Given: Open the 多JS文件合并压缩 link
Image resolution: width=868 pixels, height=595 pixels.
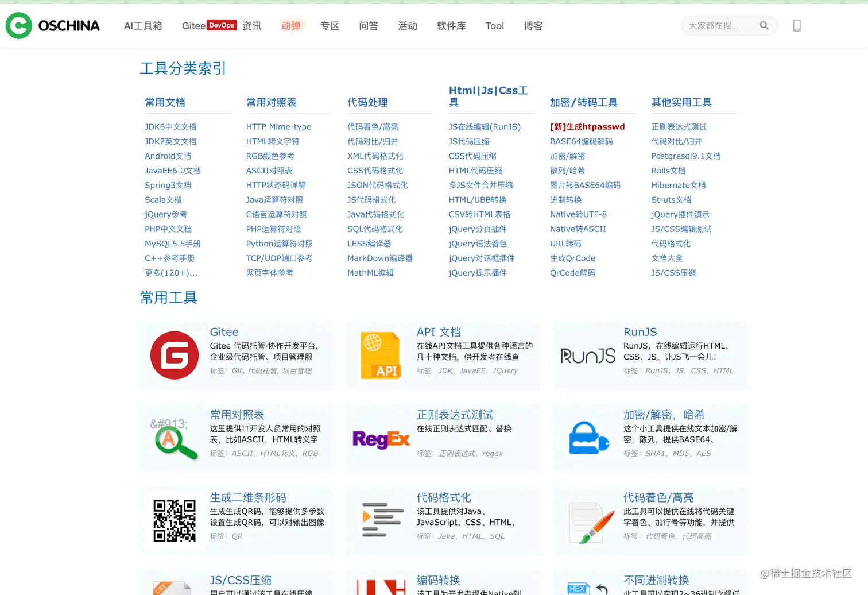Looking at the screenshot, I should coord(481,186).
